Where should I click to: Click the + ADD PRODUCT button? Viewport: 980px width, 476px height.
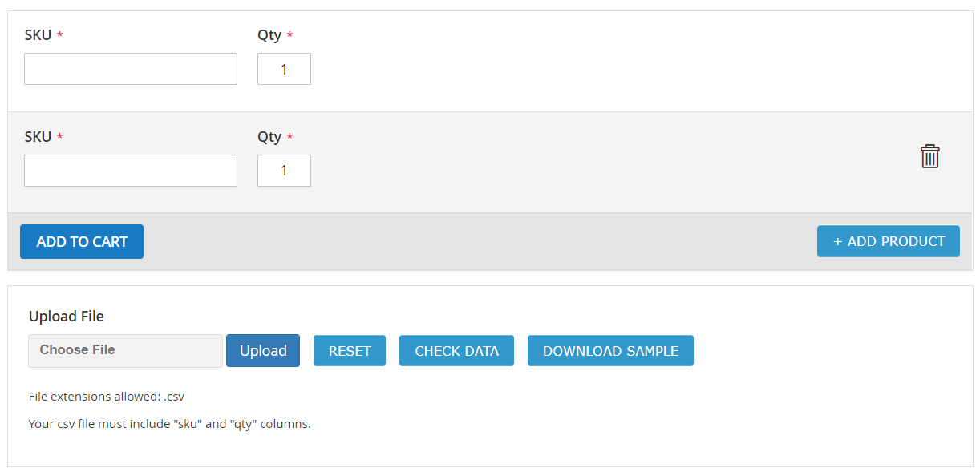(x=889, y=241)
